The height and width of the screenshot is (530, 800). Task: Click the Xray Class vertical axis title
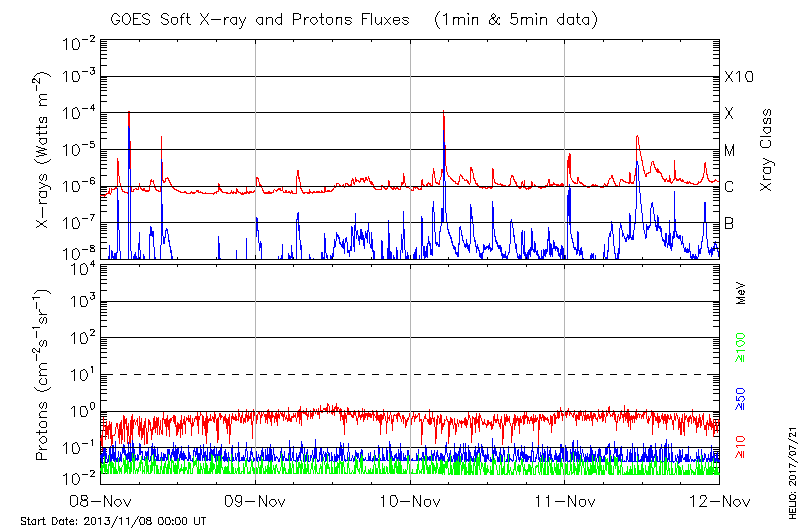pyautogui.click(x=767, y=150)
